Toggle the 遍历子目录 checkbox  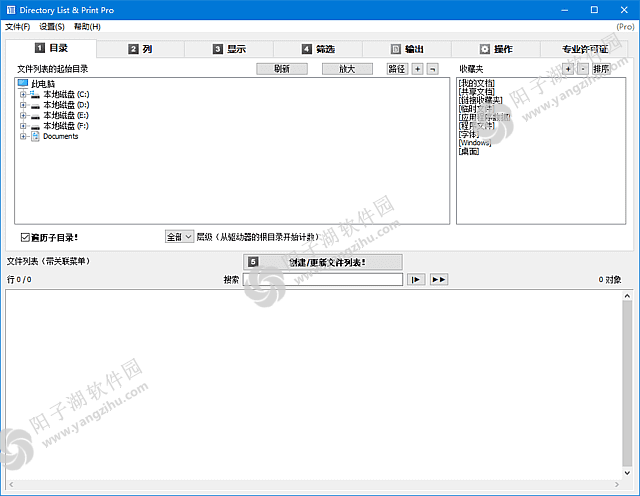coord(25,237)
